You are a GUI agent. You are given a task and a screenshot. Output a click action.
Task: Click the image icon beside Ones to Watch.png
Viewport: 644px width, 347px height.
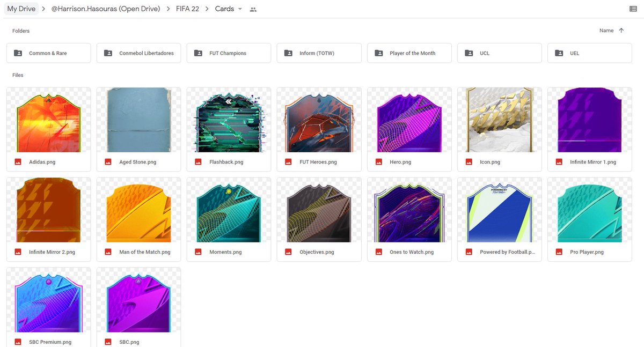[x=378, y=252]
